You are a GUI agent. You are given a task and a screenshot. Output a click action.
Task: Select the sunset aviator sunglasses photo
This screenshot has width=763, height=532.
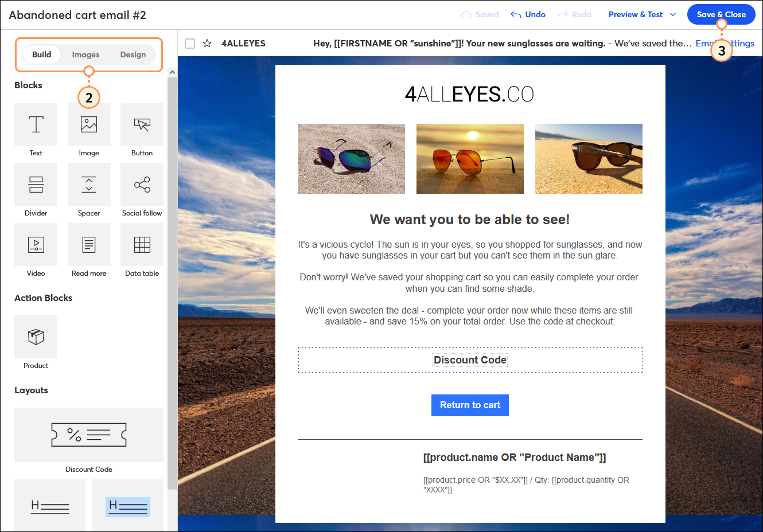pos(470,159)
